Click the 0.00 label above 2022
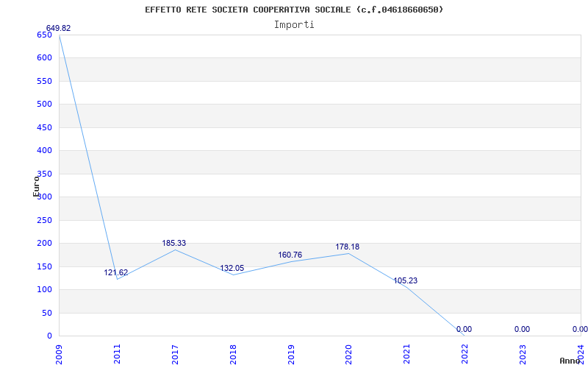The width and height of the screenshot is (588, 368). (x=464, y=329)
